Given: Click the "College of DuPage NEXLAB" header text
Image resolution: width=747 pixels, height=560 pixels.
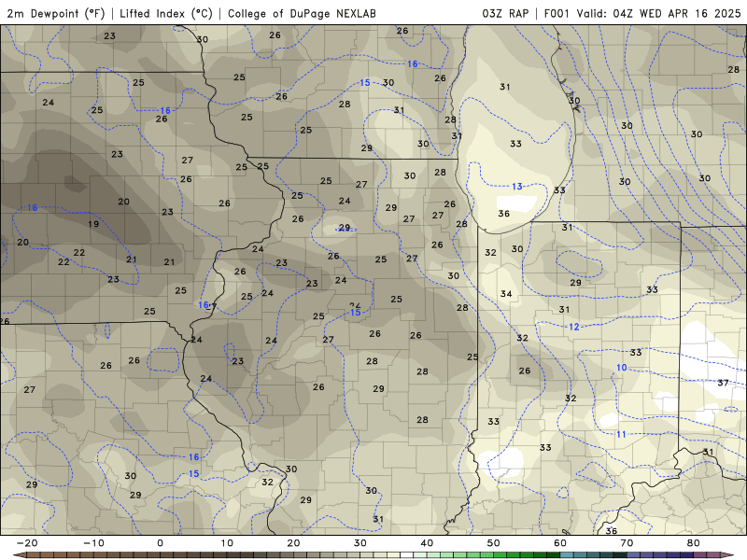Looking at the screenshot, I should coord(302,13).
